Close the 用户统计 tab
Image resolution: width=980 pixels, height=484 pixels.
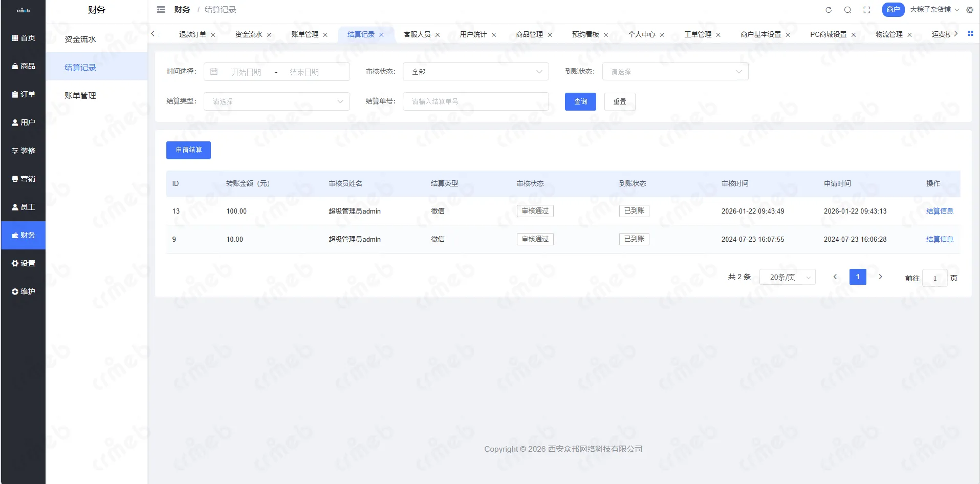coord(494,35)
